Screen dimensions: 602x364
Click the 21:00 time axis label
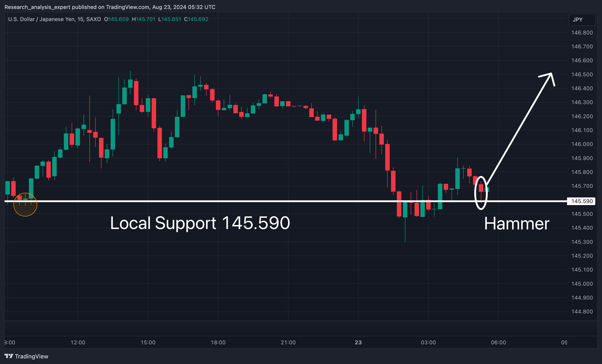288,342
